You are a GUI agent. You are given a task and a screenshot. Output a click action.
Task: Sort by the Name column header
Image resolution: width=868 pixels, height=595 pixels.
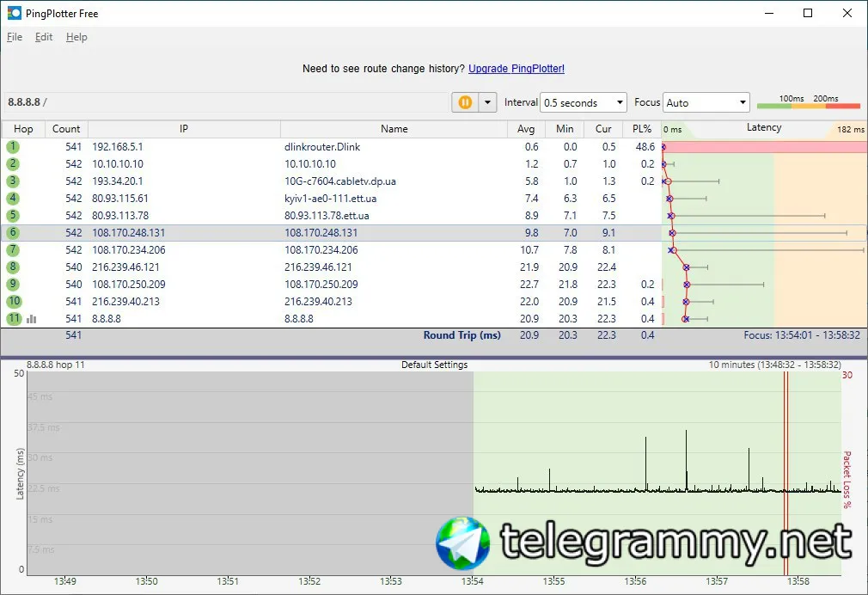(x=394, y=129)
